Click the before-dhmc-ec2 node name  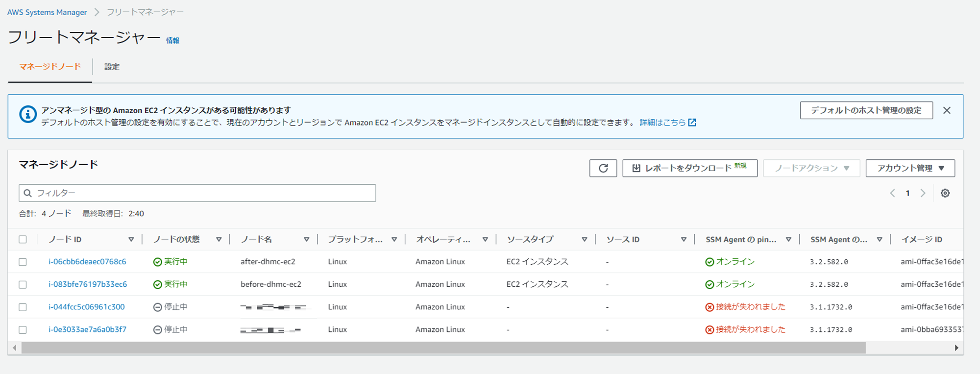click(271, 284)
